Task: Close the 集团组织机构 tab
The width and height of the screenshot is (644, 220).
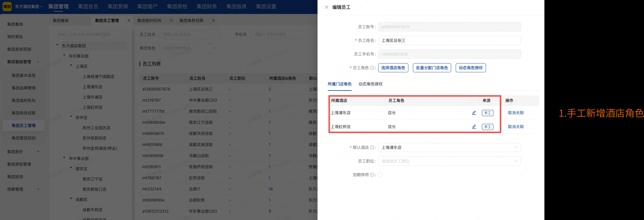Action: (x=171, y=20)
